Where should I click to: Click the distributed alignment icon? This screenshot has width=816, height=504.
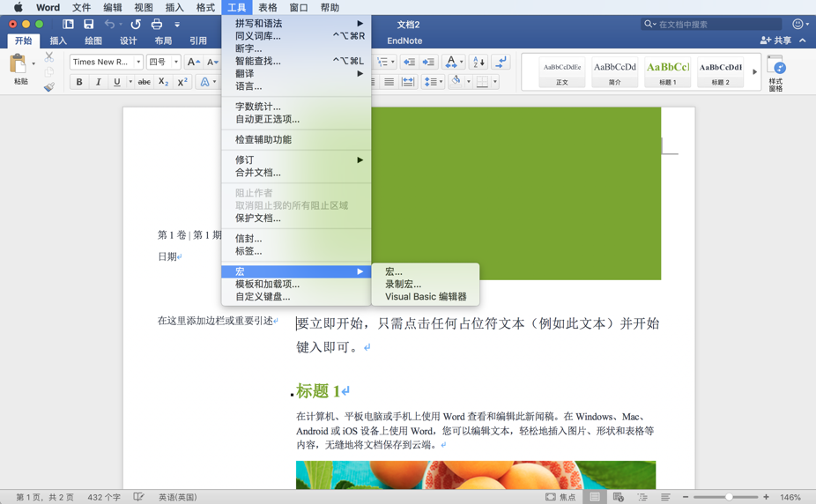point(408,82)
